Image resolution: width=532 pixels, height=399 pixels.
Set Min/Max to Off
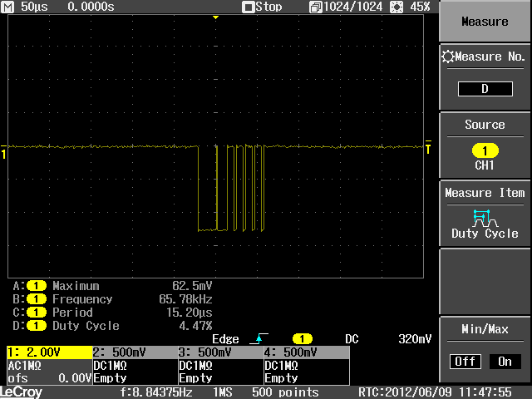coord(465,362)
